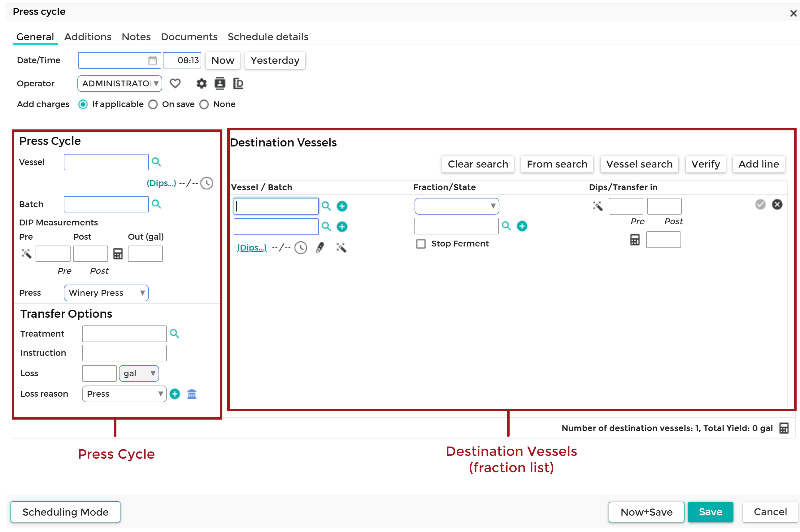
Task: Expand the Fraction/State dropdown
Action: [456, 206]
